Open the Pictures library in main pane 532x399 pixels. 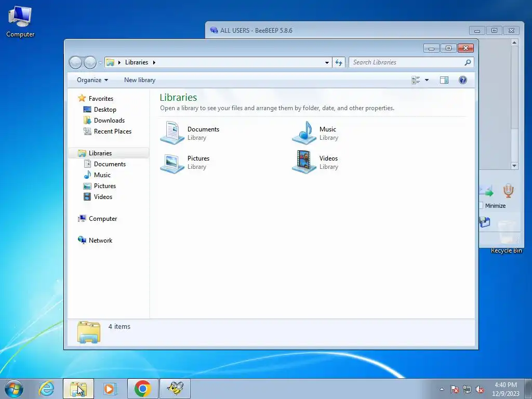click(185, 162)
